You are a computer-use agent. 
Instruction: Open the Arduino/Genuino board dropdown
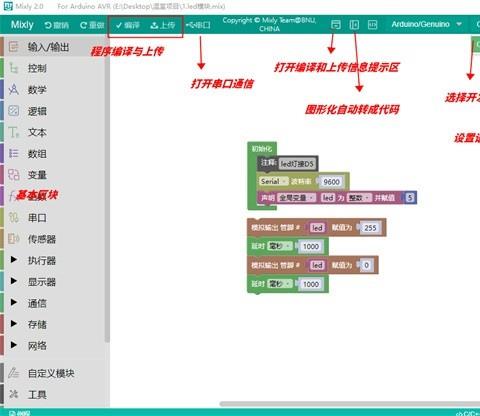pos(427,24)
